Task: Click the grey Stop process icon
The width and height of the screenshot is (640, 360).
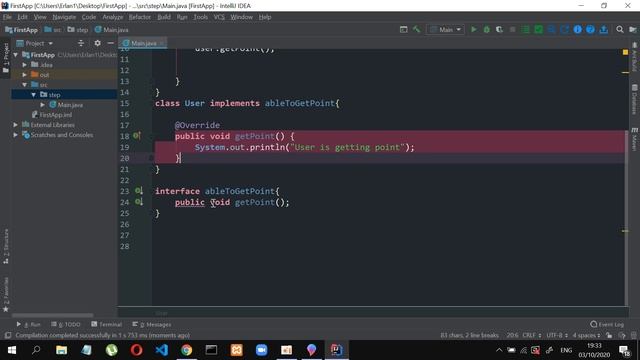Action: [x=513, y=29]
